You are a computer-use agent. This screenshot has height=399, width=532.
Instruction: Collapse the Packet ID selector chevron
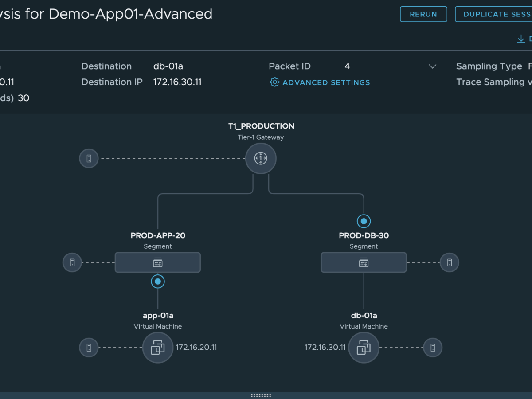click(x=432, y=66)
